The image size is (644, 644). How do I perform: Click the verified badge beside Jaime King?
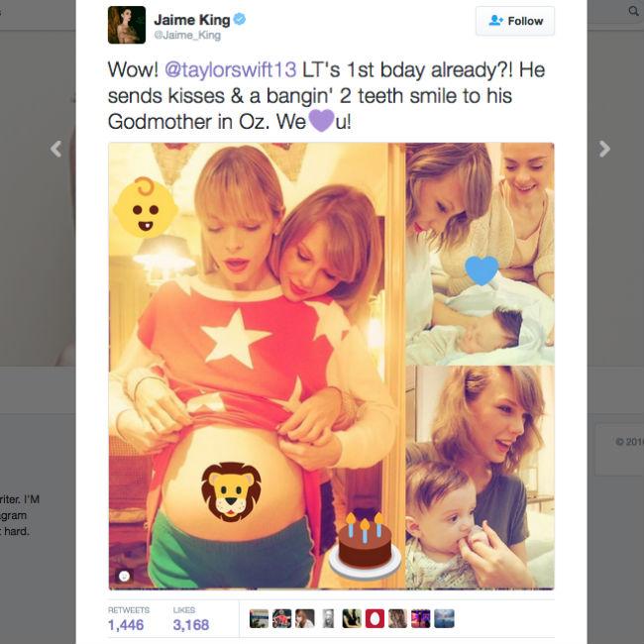[240, 19]
